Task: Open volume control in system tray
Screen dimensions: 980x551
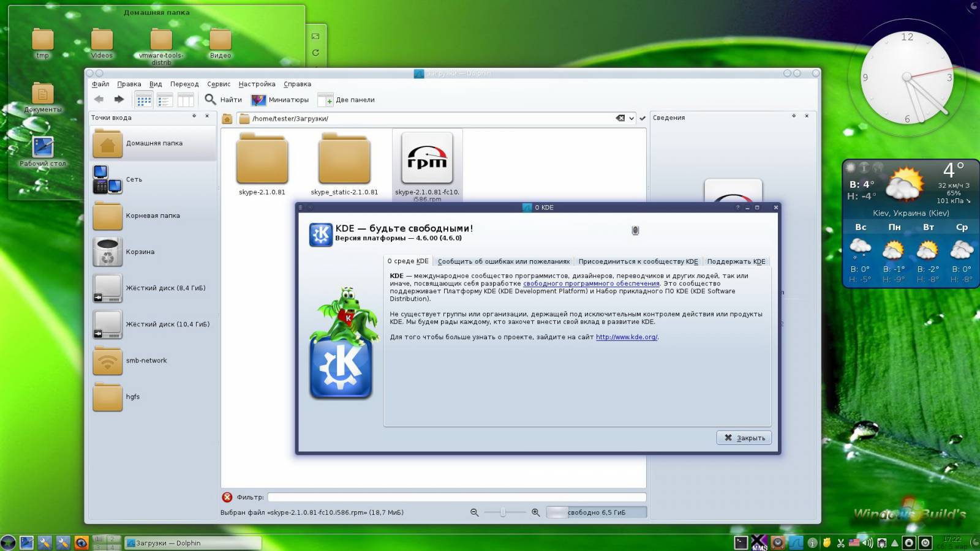Action: coord(867,542)
